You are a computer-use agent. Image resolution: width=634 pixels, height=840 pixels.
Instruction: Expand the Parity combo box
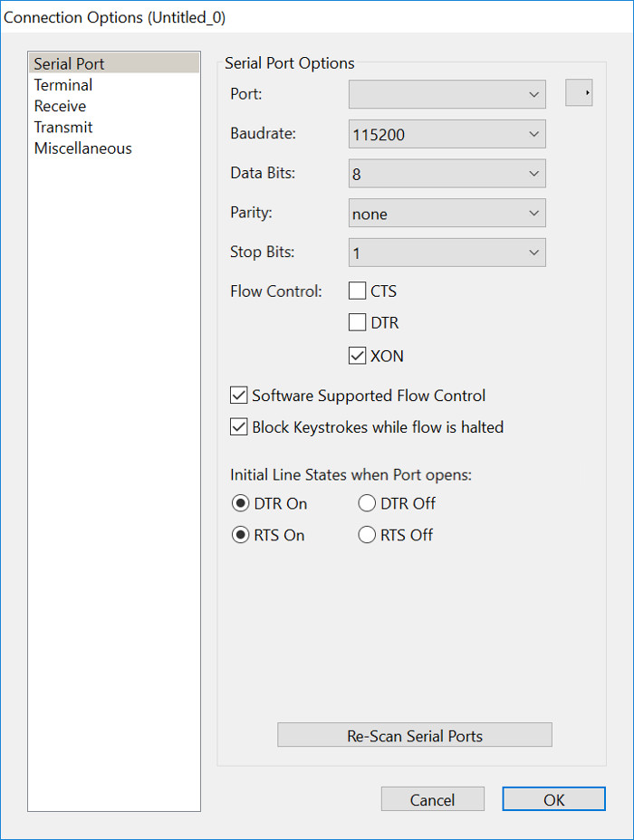click(x=447, y=214)
